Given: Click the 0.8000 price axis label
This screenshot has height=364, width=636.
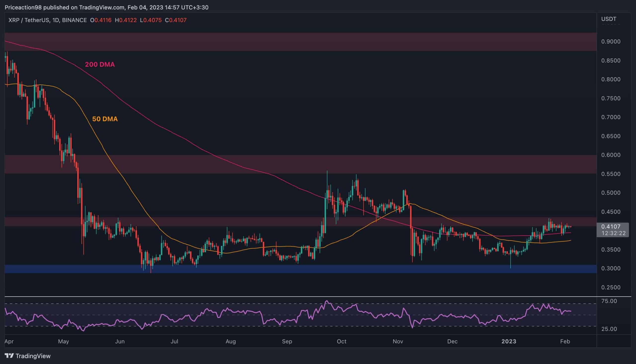Looking at the screenshot, I should (x=611, y=79).
